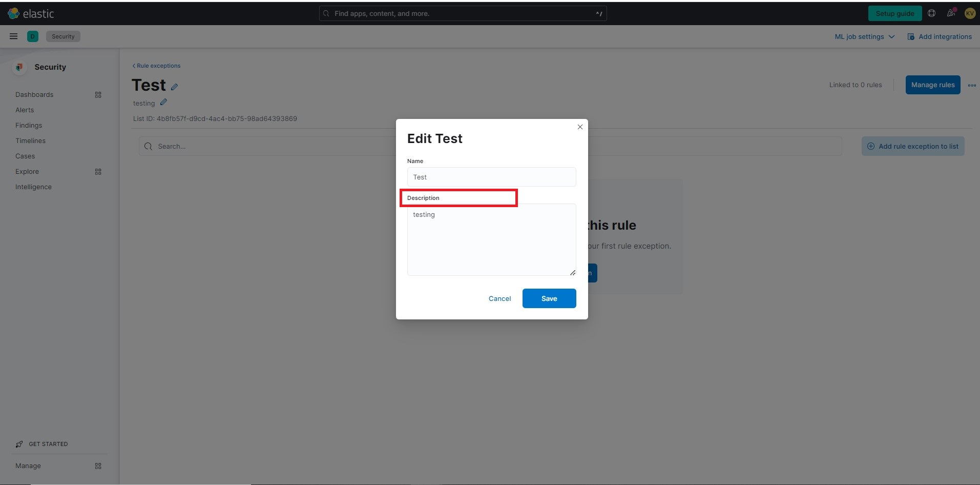This screenshot has width=980, height=485.
Task: Expand the Explore grid panel
Action: coord(98,171)
